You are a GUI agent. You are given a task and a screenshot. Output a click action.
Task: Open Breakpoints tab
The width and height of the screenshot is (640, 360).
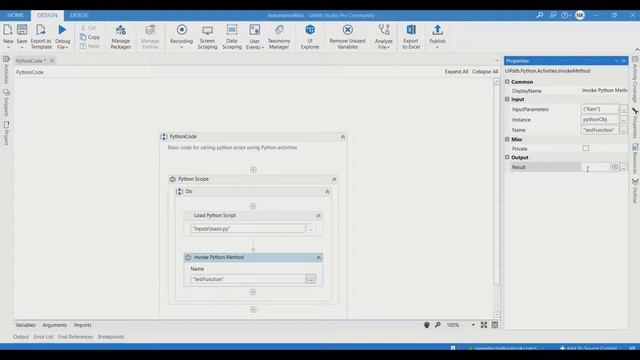(111, 337)
